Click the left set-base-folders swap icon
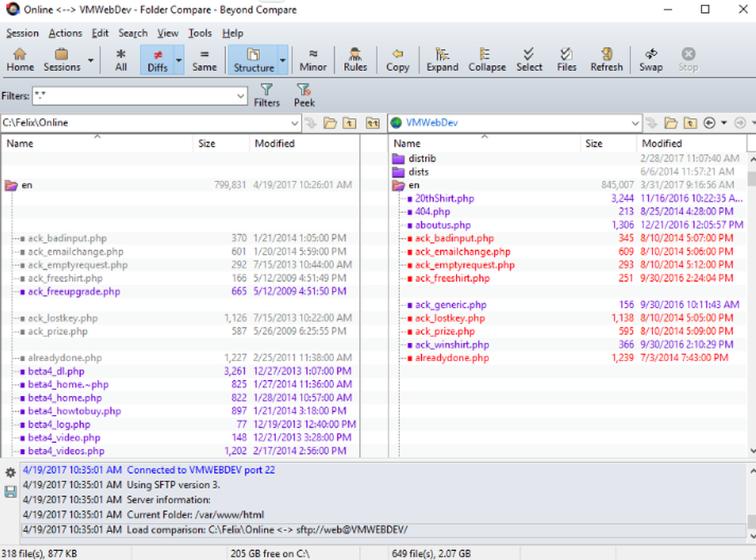The width and height of the screenshot is (756, 560). click(373, 123)
